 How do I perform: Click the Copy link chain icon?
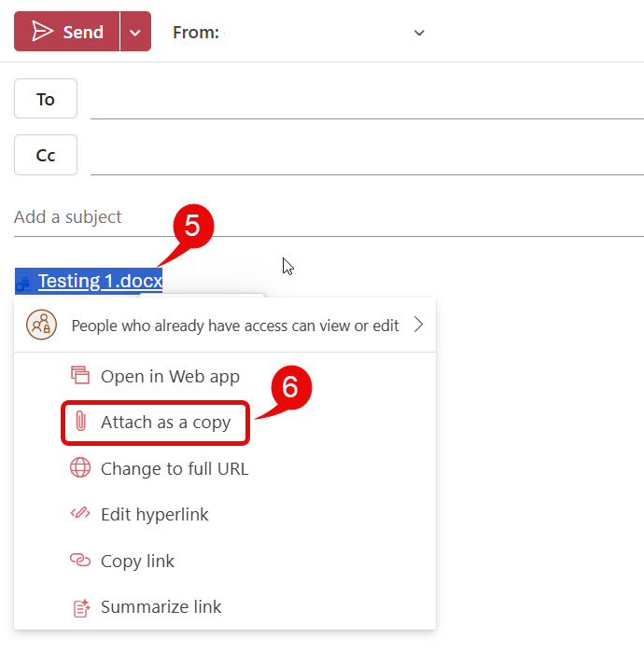(80, 561)
